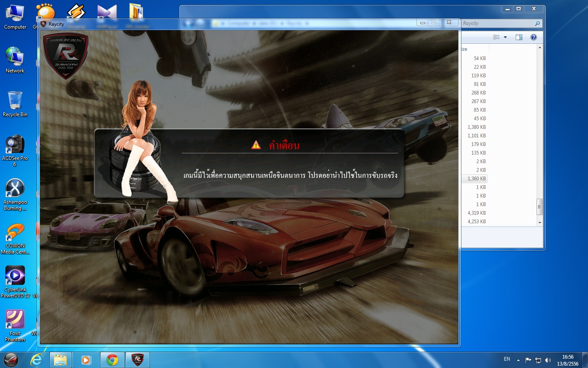Open the Computer desktop icon

coord(15,17)
